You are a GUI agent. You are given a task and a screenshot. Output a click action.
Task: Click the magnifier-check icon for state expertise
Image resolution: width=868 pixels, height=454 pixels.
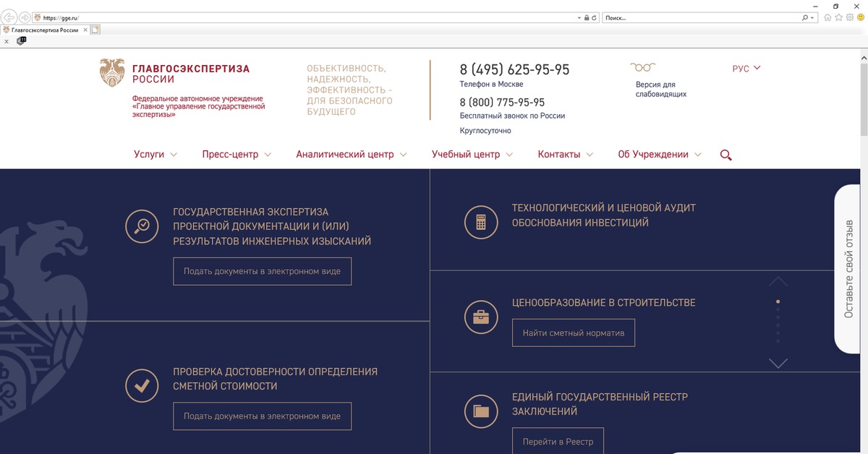(142, 226)
